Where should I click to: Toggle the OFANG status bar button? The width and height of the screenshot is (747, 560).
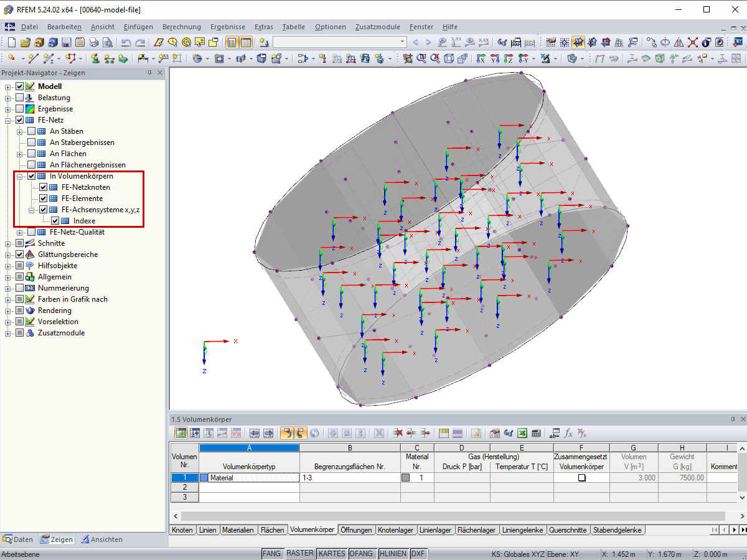tap(361, 554)
